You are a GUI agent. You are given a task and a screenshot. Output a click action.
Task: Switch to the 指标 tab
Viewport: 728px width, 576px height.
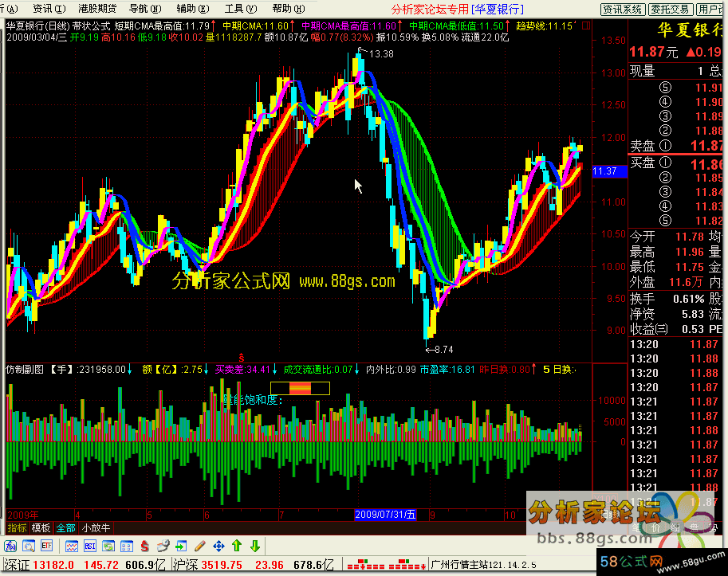(18, 527)
